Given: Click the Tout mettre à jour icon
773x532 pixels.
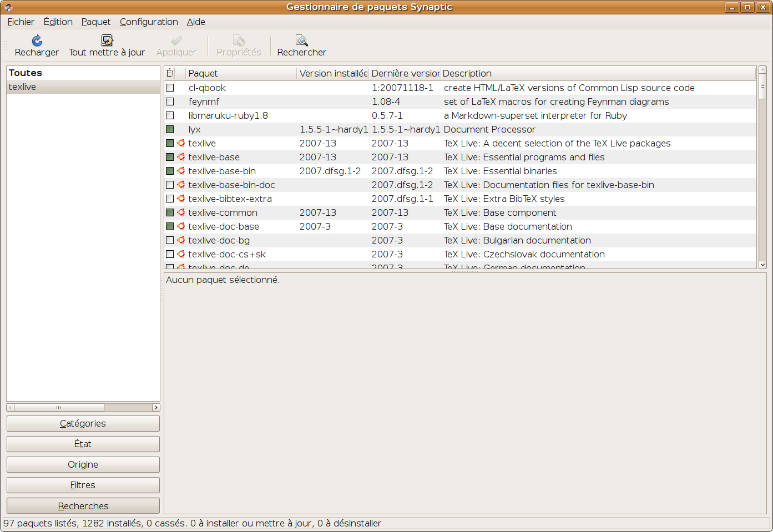Looking at the screenshot, I should [x=107, y=40].
